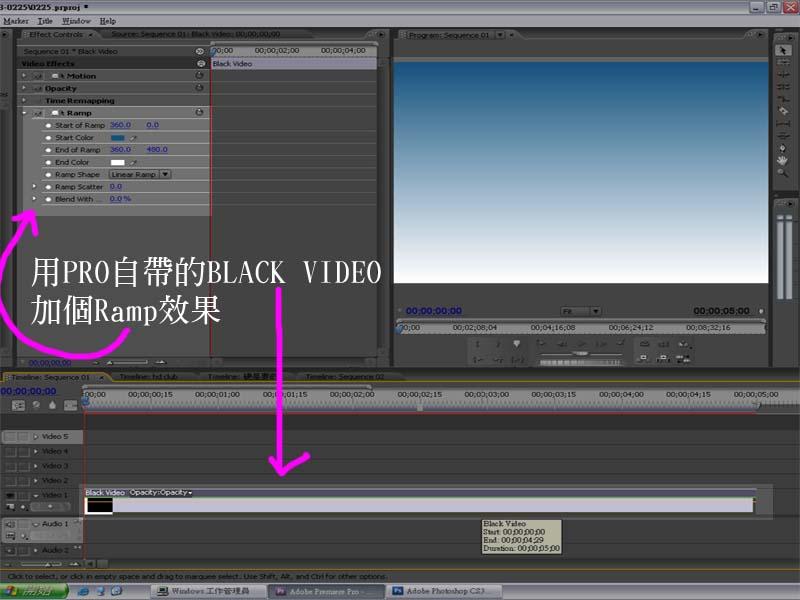Select the Slip tool
This screenshot has width=800, height=600.
(x=783, y=123)
